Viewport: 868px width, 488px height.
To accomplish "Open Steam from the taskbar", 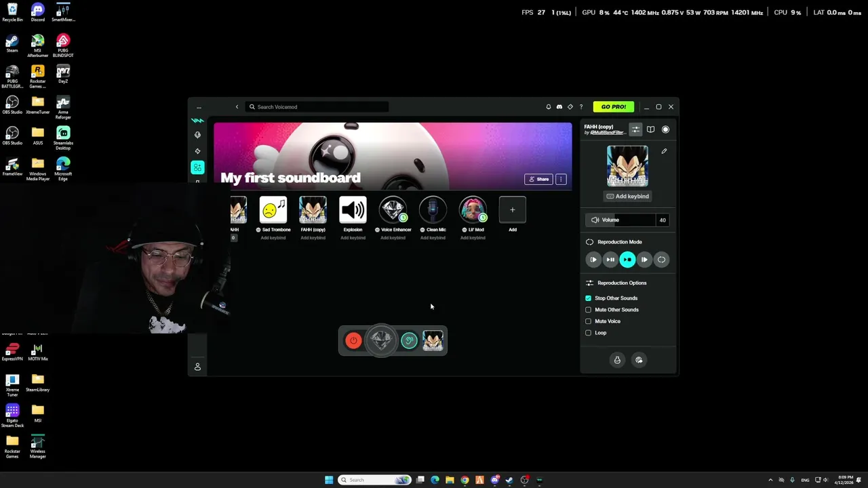I will tap(509, 480).
